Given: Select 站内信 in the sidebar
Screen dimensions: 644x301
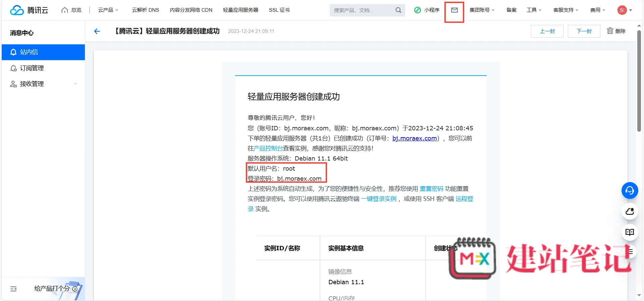Looking at the screenshot, I should [43, 52].
